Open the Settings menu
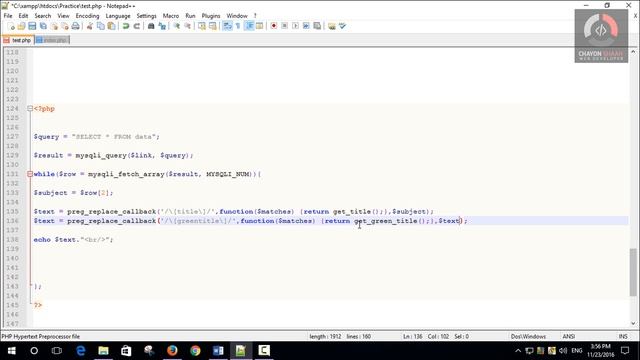The width and height of the screenshot is (640, 360). click(146, 16)
